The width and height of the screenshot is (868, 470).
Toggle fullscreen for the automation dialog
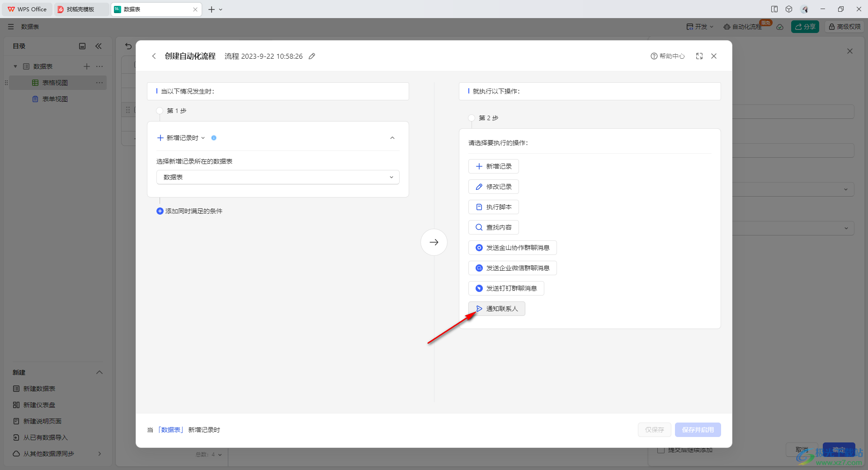pos(699,56)
